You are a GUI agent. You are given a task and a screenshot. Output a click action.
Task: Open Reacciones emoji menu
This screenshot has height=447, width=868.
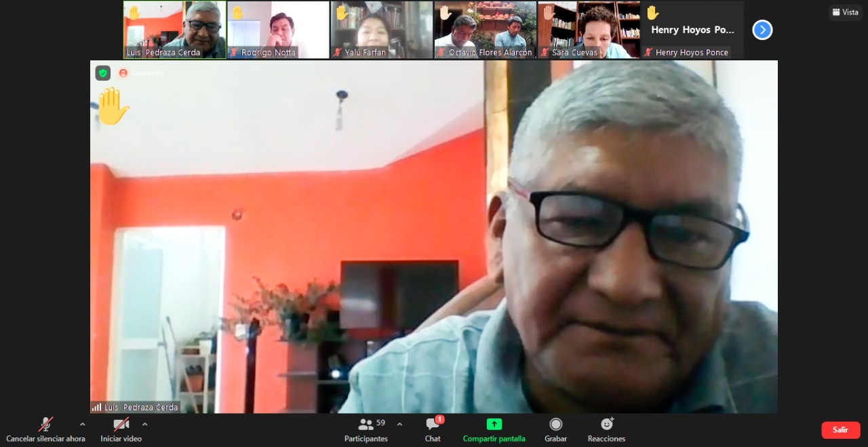point(606,429)
